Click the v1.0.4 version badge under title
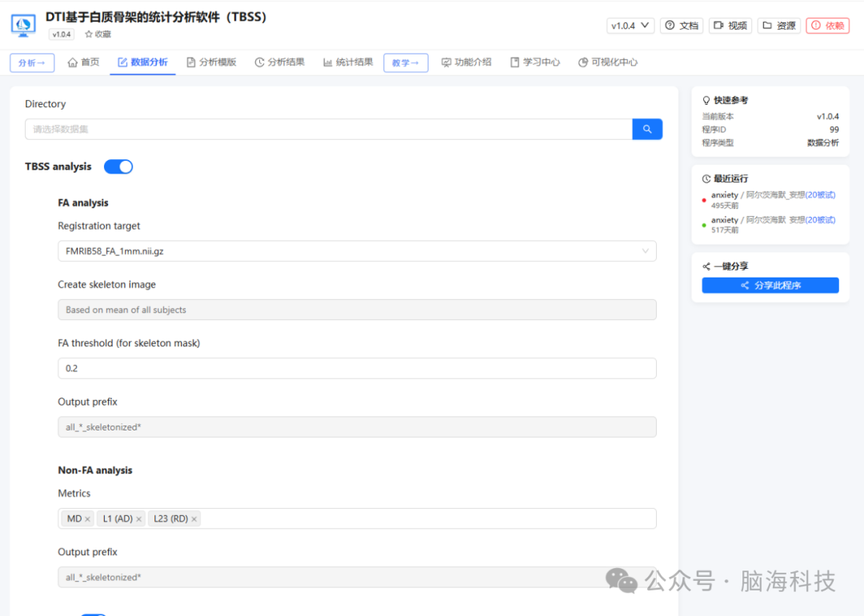Viewport: 864px width, 616px height. click(x=61, y=34)
